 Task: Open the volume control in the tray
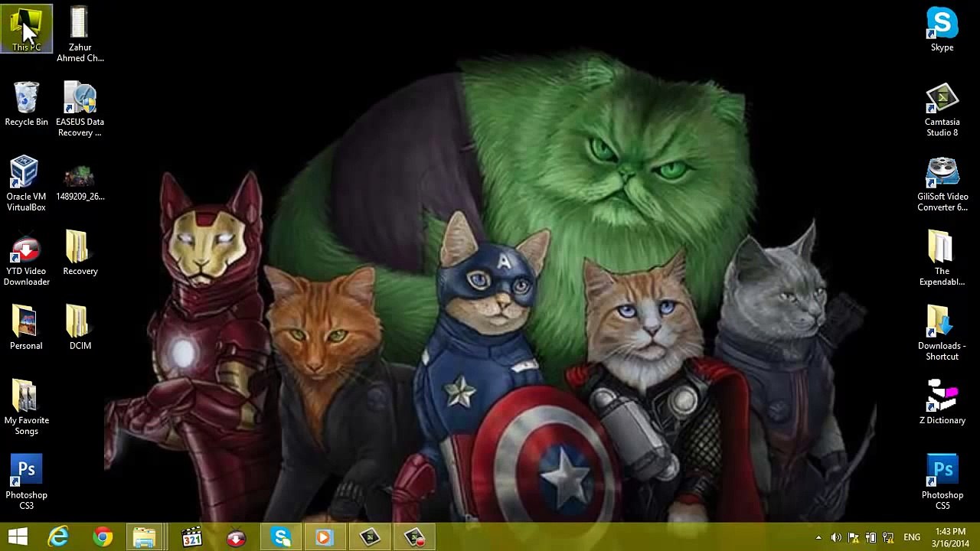836,537
